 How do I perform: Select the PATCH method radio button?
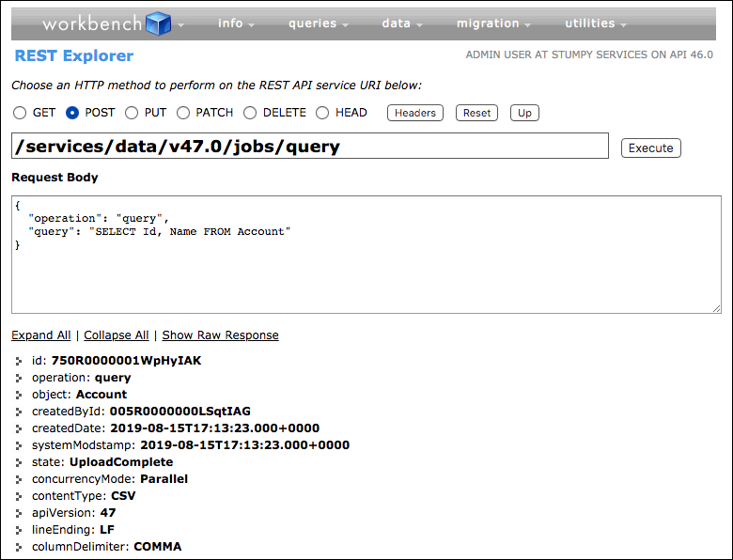click(183, 113)
